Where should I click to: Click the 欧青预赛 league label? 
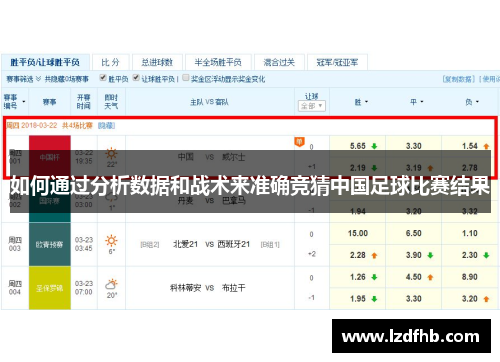coord(50,244)
